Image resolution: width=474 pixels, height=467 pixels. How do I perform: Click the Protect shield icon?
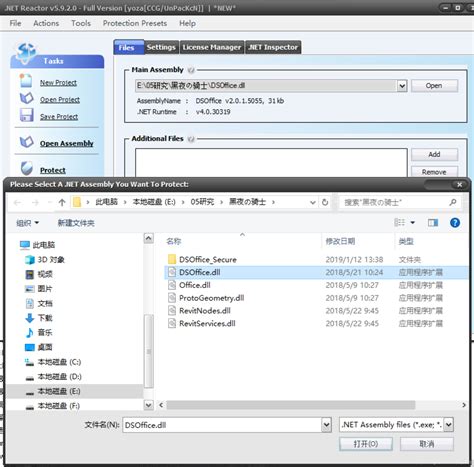click(27, 169)
